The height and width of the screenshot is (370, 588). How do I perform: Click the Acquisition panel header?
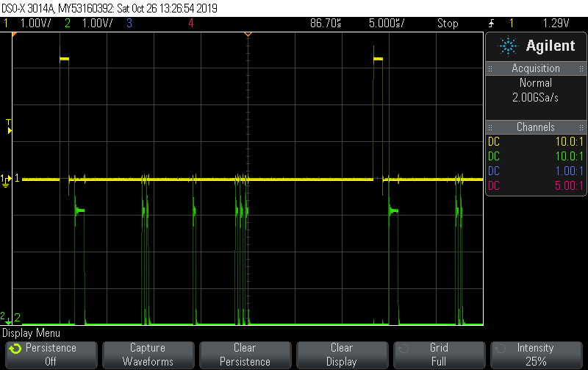536,68
